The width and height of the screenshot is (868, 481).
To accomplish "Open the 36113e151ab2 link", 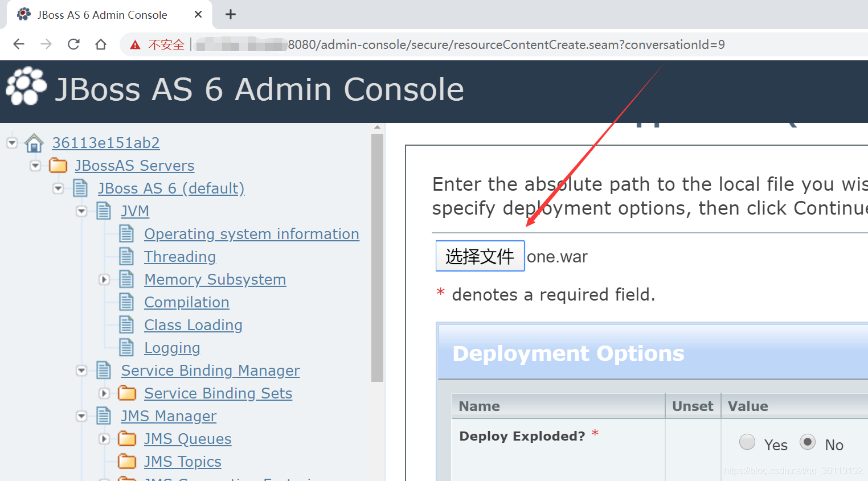I will (106, 143).
